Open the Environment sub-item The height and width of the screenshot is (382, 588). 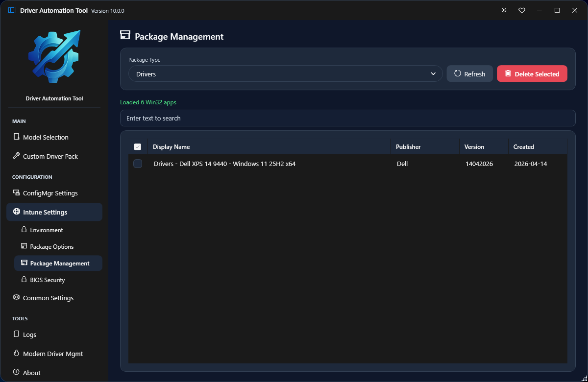[x=58, y=230]
